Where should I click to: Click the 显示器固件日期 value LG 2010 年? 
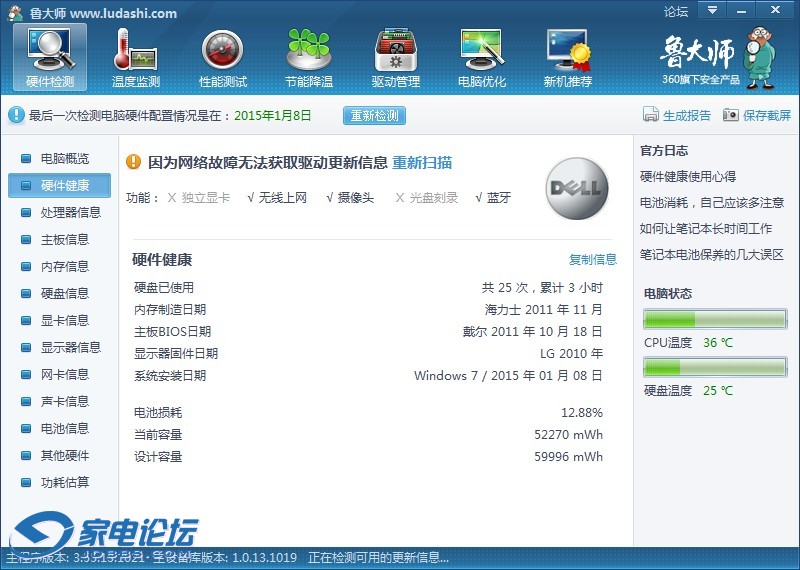(571, 354)
